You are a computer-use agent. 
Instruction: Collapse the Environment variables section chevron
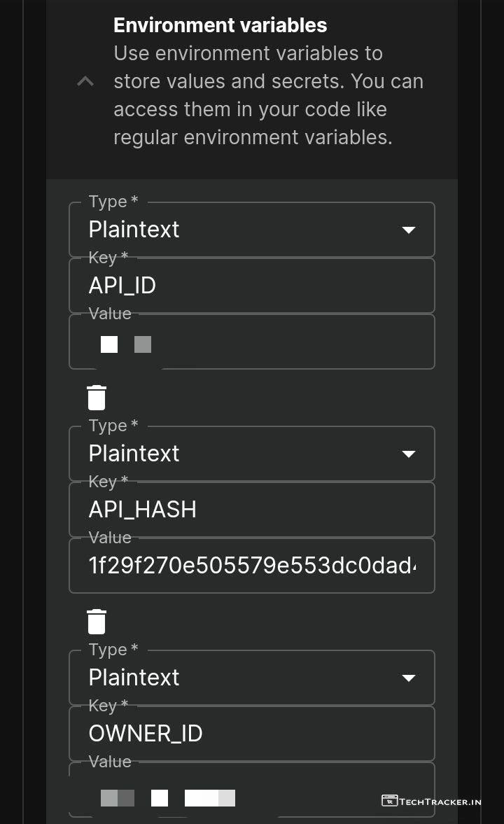tap(85, 82)
